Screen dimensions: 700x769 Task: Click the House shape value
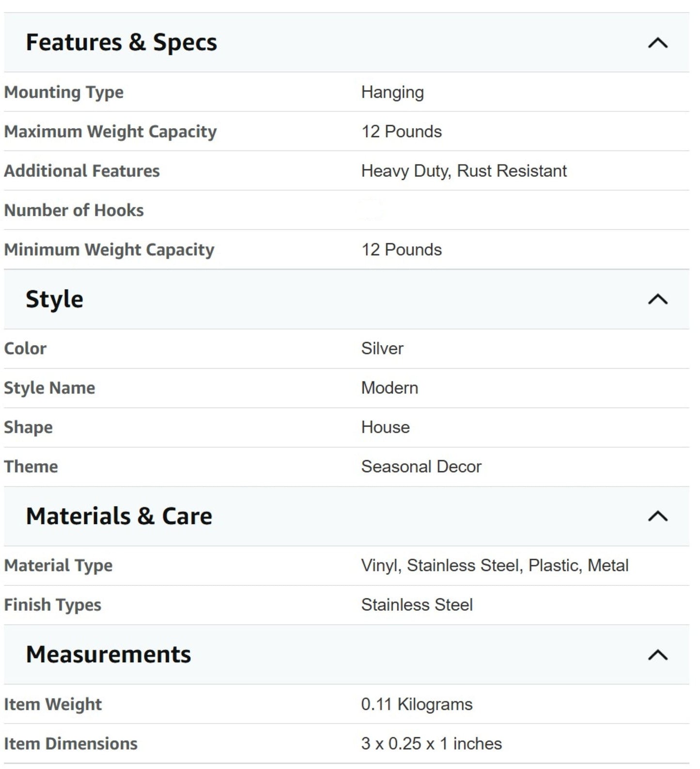point(386,427)
